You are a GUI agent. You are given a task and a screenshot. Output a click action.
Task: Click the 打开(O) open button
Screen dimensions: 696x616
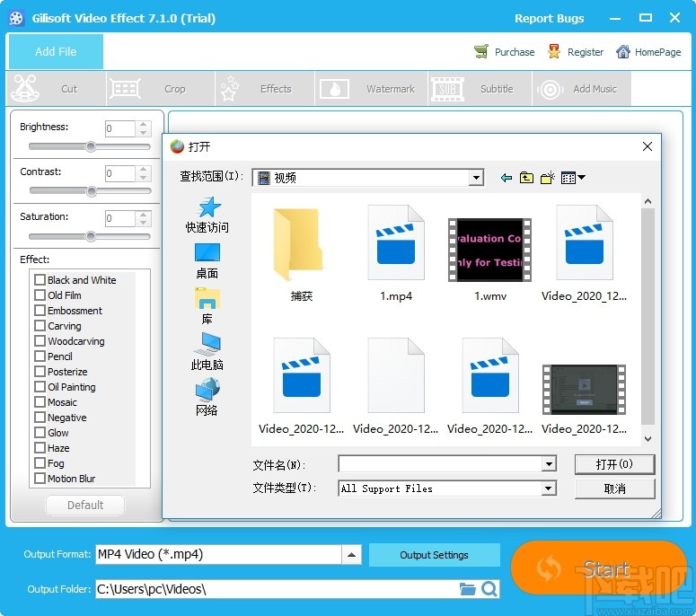coord(614,464)
